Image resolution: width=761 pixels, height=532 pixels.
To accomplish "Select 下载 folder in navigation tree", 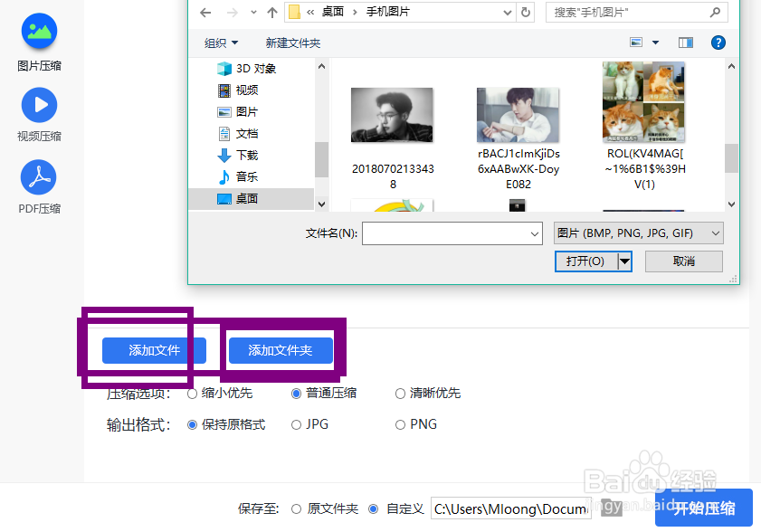I will [238, 156].
